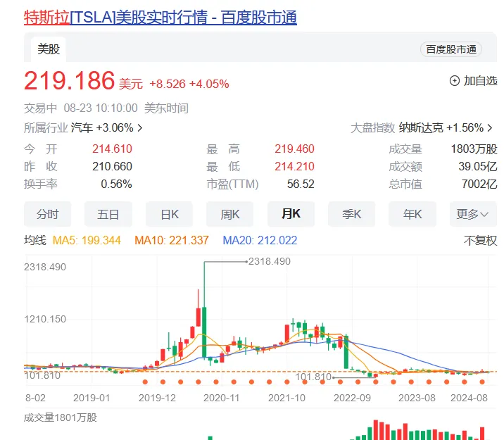Click the MA5: 199.344 value
Image resolution: width=504 pixels, height=440 pixels.
[87, 240]
